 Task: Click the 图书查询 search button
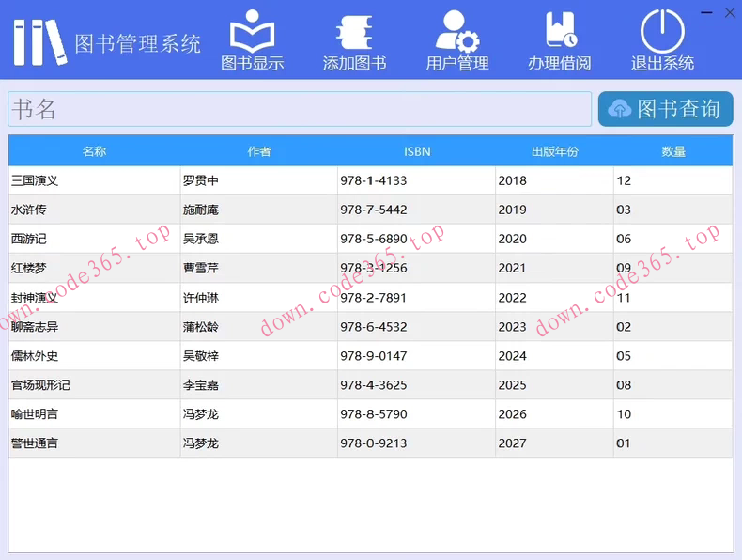(665, 109)
